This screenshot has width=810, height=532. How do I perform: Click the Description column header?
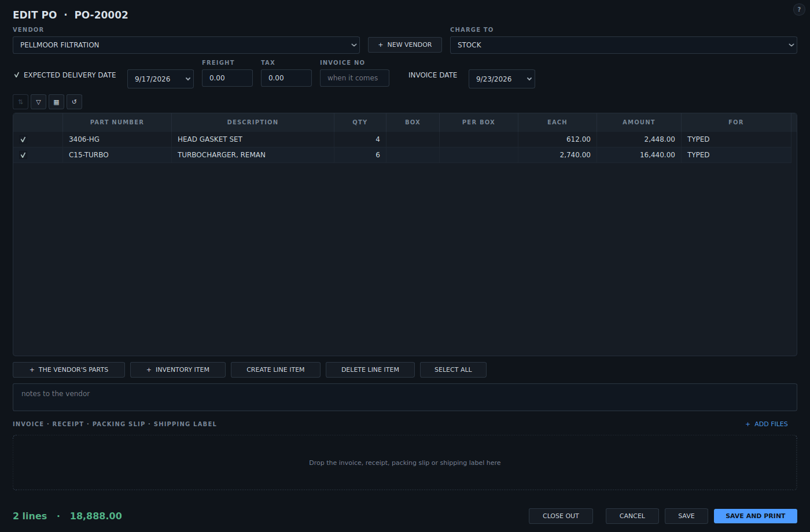pyautogui.click(x=253, y=122)
